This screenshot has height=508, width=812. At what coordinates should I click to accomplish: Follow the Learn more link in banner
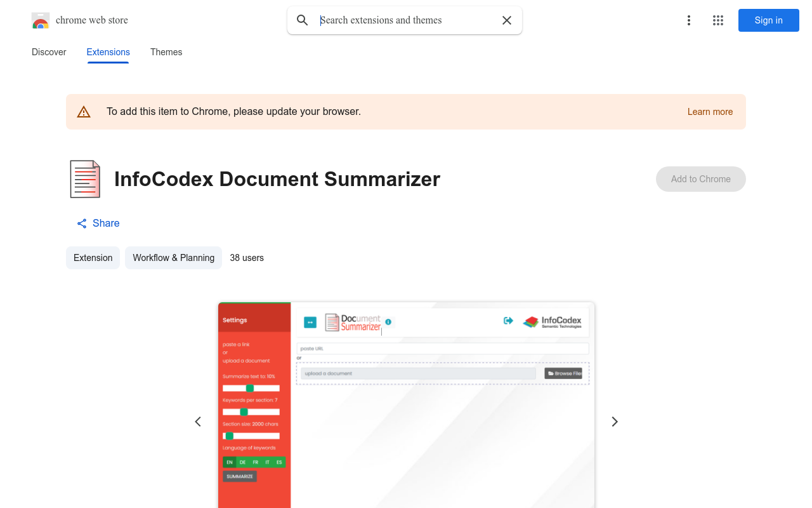point(710,112)
